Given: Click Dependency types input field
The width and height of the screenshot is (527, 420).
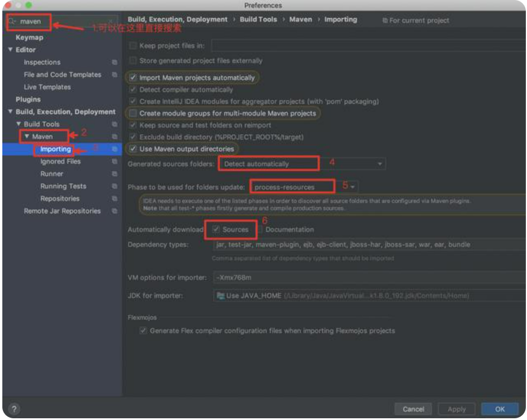Looking at the screenshot, I should (370, 244).
